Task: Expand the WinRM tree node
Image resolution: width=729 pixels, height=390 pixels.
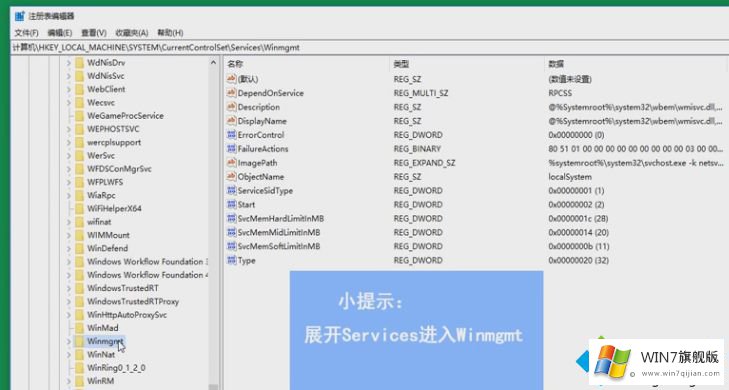Action: (68, 381)
